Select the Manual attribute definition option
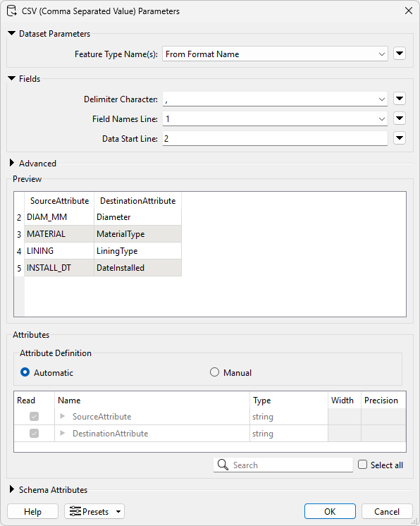Image resolution: width=420 pixels, height=526 pixels. tap(214, 372)
